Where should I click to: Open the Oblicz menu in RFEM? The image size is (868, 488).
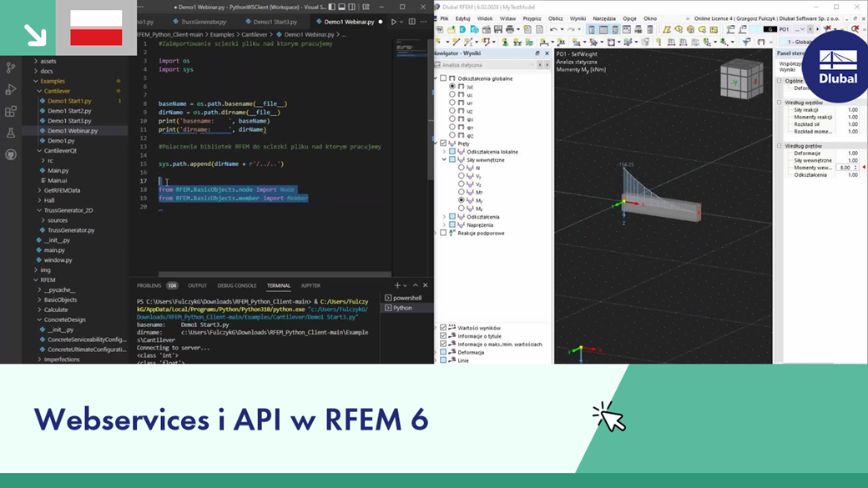click(555, 18)
